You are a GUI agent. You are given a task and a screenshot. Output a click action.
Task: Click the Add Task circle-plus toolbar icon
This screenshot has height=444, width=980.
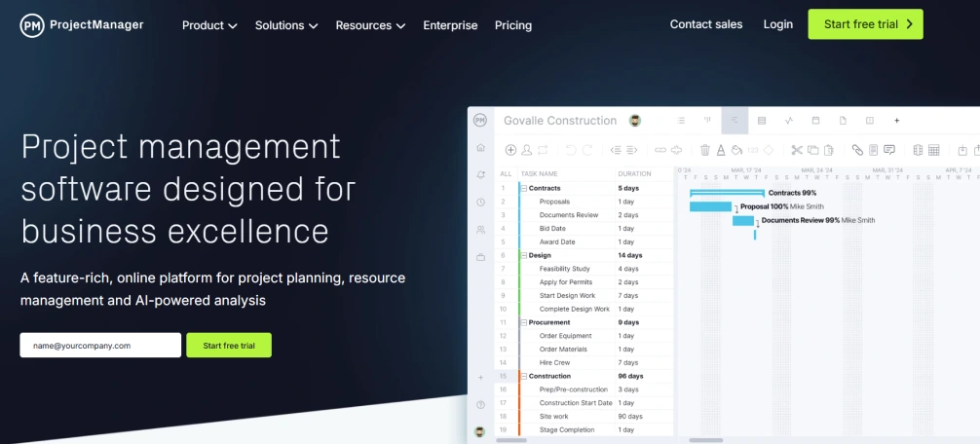pos(510,150)
